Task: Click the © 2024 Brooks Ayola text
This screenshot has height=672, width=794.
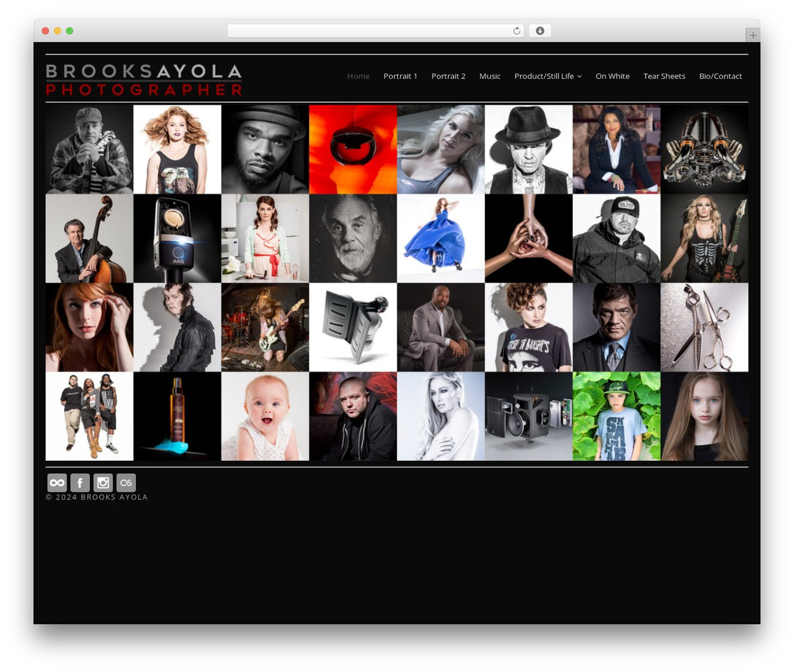Action: (97, 497)
